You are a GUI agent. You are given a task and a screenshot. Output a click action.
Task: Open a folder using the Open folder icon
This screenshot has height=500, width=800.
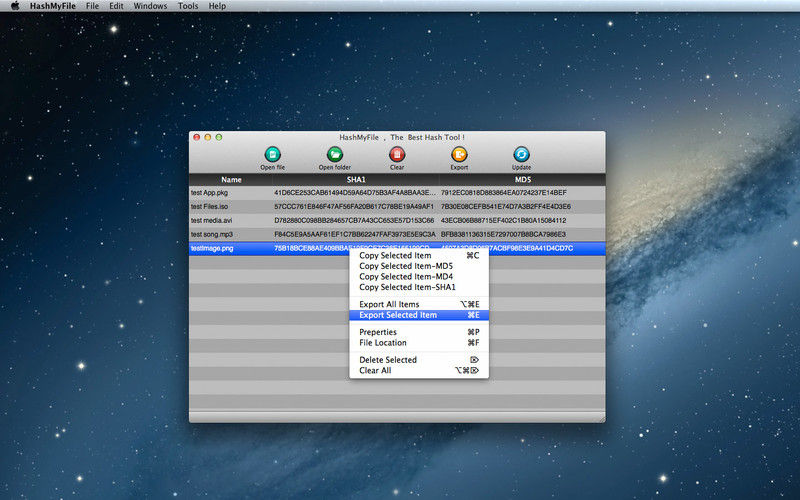335,154
